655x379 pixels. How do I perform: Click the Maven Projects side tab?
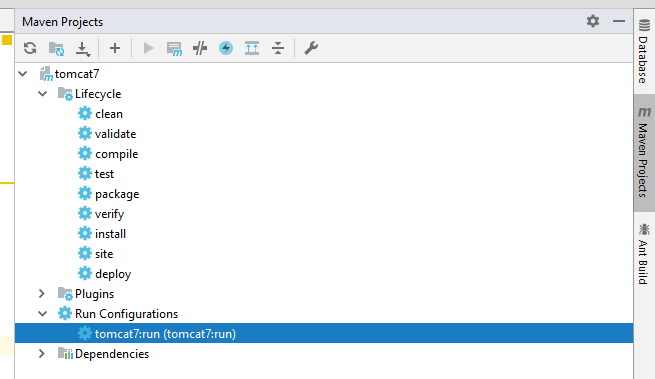pyautogui.click(x=644, y=153)
